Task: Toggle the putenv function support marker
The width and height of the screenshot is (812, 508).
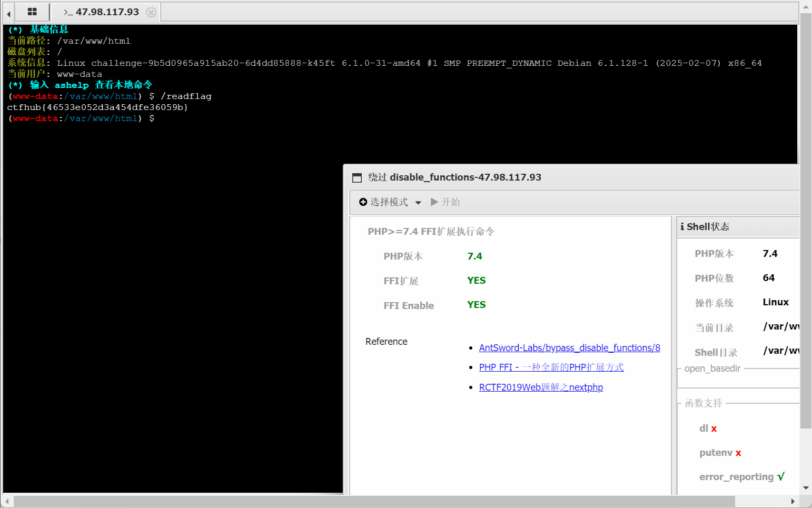Action: click(x=738, y=453)
